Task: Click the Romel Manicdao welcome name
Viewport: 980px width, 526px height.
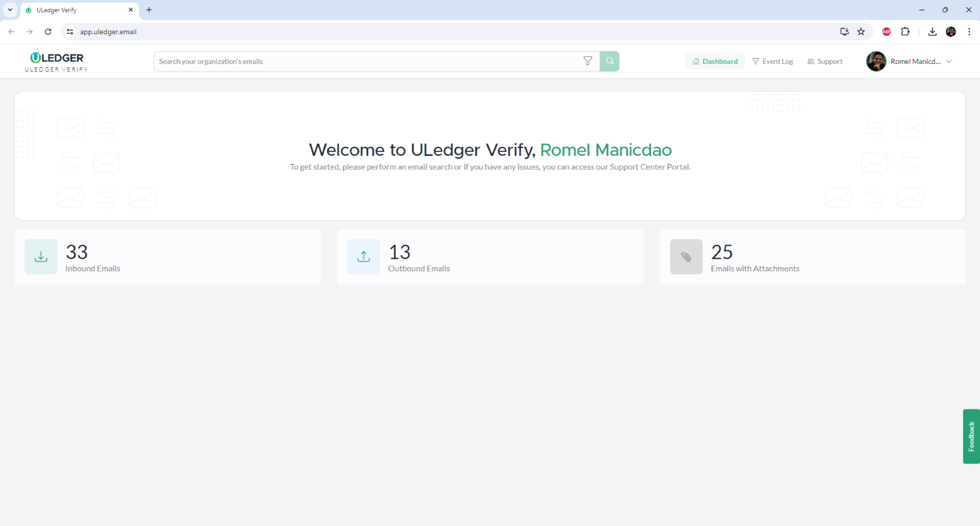Action: 606,150
